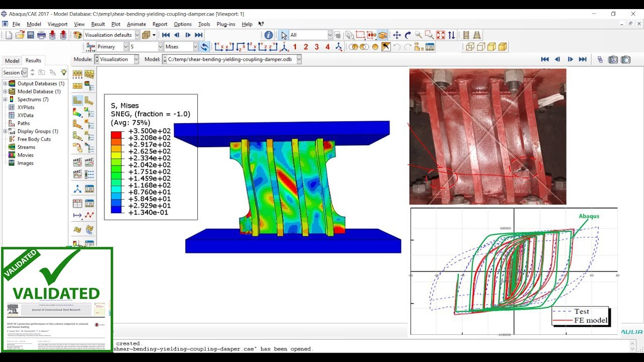
Task: Apply saved view number 4
Action: click(328, 47)
